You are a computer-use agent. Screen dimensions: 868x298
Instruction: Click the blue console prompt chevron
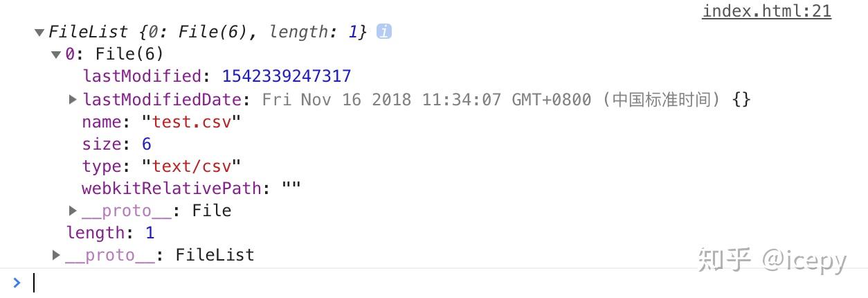pos(17,283)
